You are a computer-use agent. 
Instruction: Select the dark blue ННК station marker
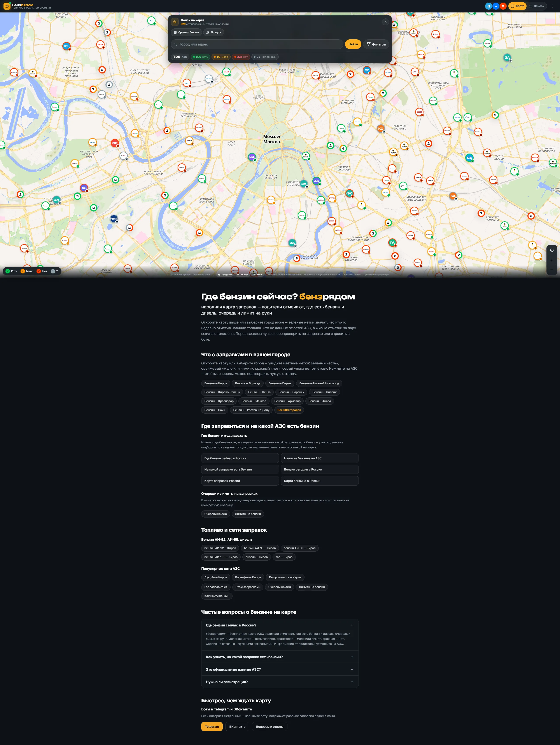click(114, 219)
